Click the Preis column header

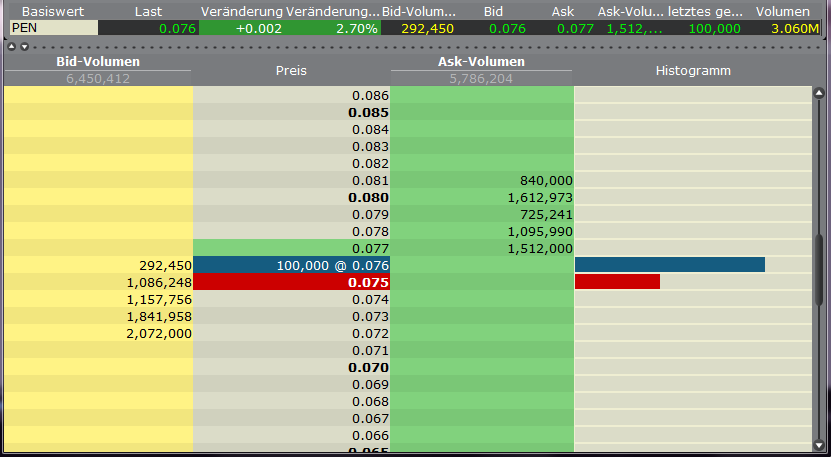(x=291, y=71)
